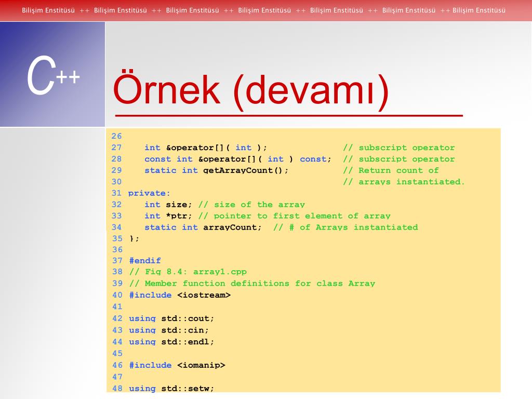The width and height of the screenshot is (532, 399).
Task: Click the "using std::endl;" statement
Action: click(x=171, y=342)
